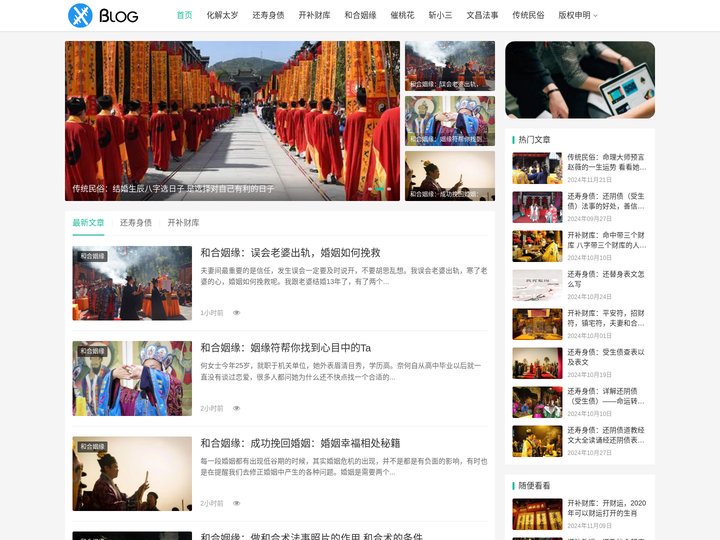Switch to 还寿身债 tab in article list
This screenshot has height=540, width=720.
(x=135, y=223)
